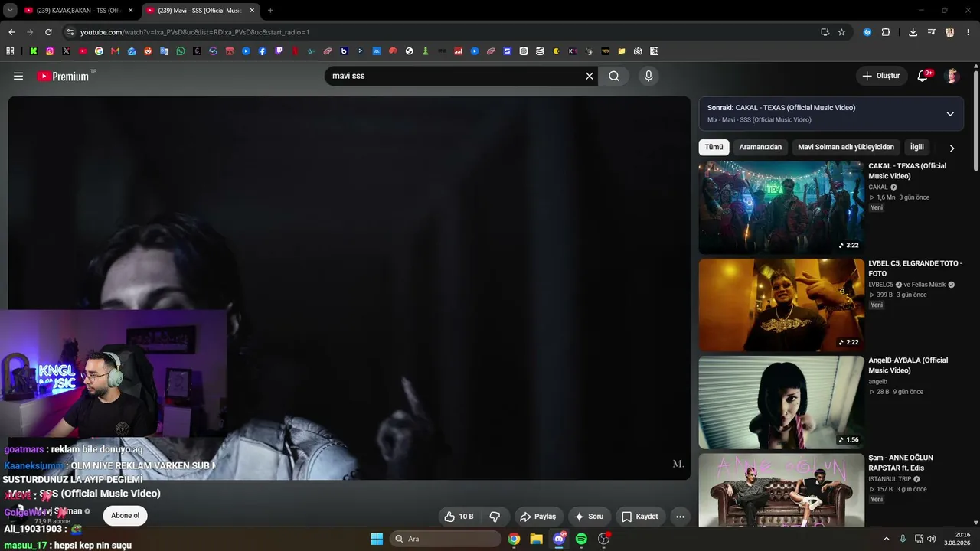The image size is (980, 551).
Task: Open the WhatsApp bookmark
Action: coord(181,51)
